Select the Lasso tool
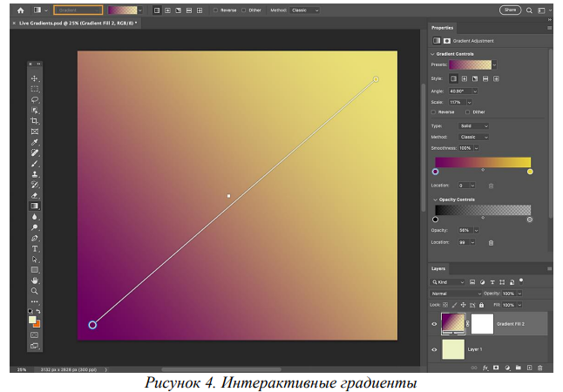 (x=35, y=99)
